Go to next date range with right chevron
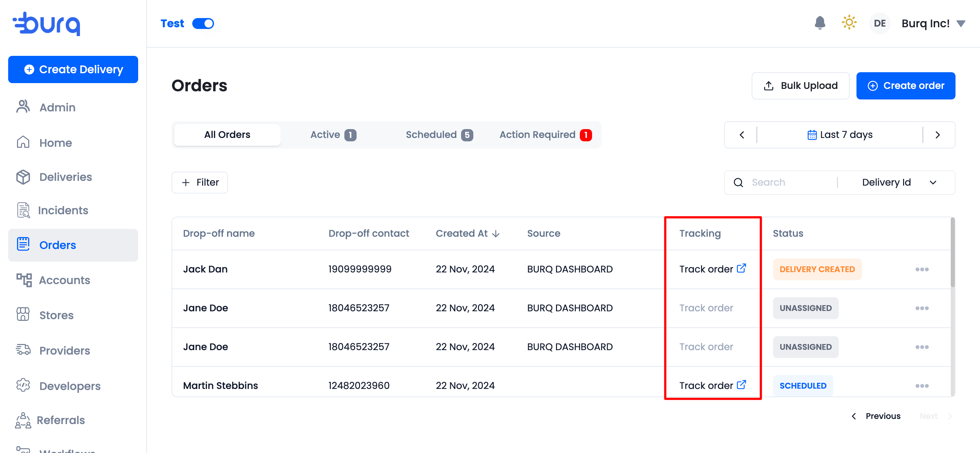This screenshot has height=453, width=980. coord(937,135)
